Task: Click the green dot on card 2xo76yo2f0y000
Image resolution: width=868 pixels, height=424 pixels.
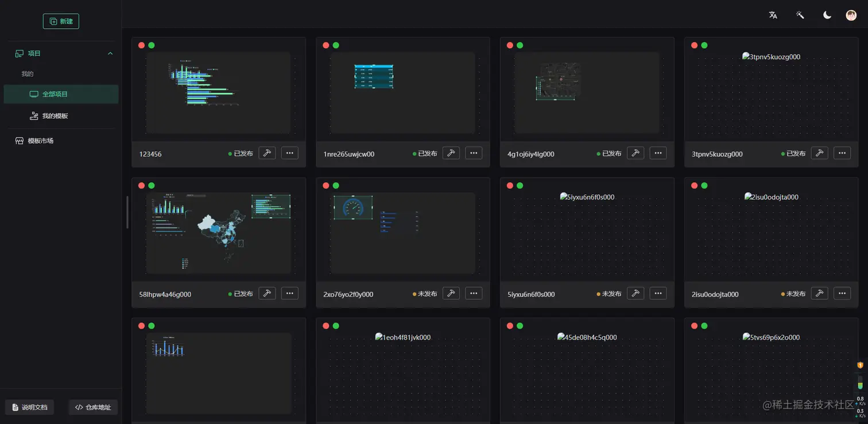Action: pyautogui.click(x=336, y=186)
